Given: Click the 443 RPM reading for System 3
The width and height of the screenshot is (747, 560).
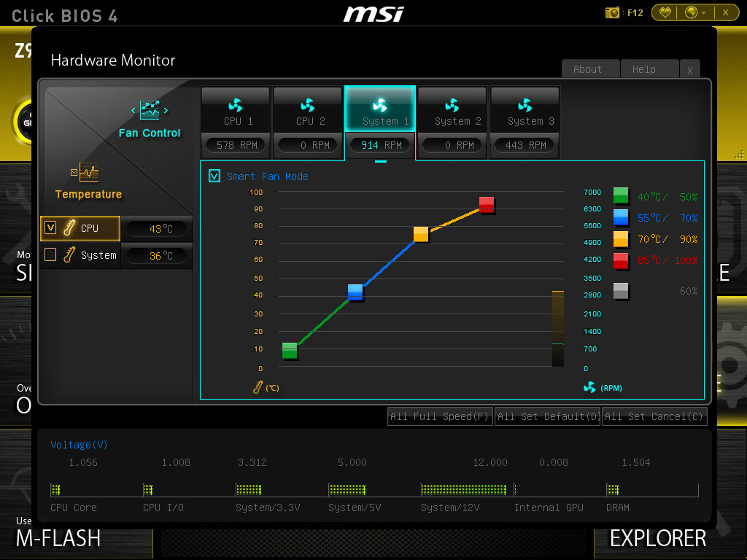Looking at the screenshot, I should 525,145.
